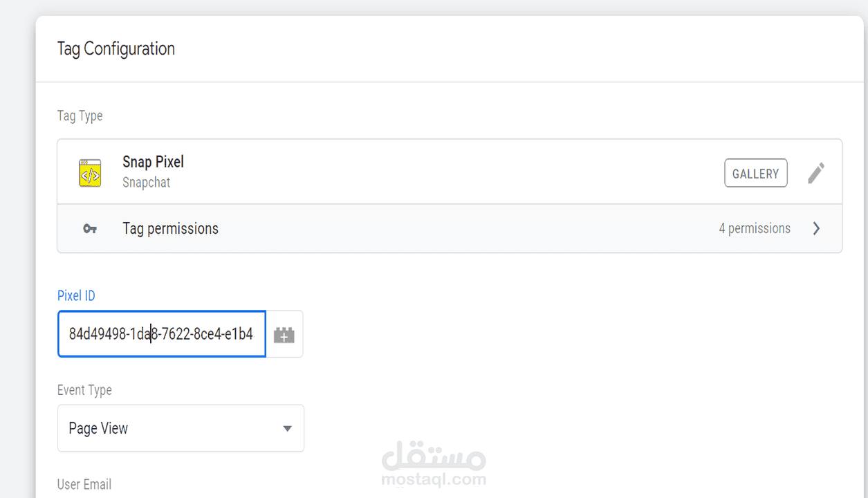
Task: Click the Event Type dropdown arrow
Action: (x=288, y=429)
